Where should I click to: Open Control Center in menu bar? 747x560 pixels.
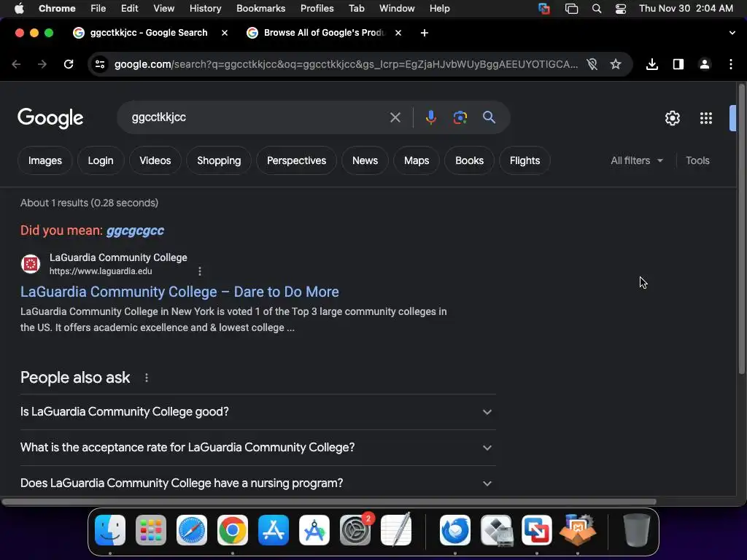(620, 9)
